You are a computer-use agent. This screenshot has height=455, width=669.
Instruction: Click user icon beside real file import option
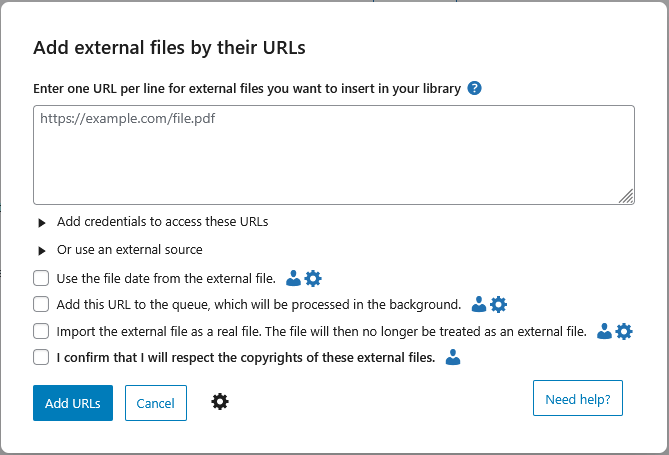pos(604,331)
